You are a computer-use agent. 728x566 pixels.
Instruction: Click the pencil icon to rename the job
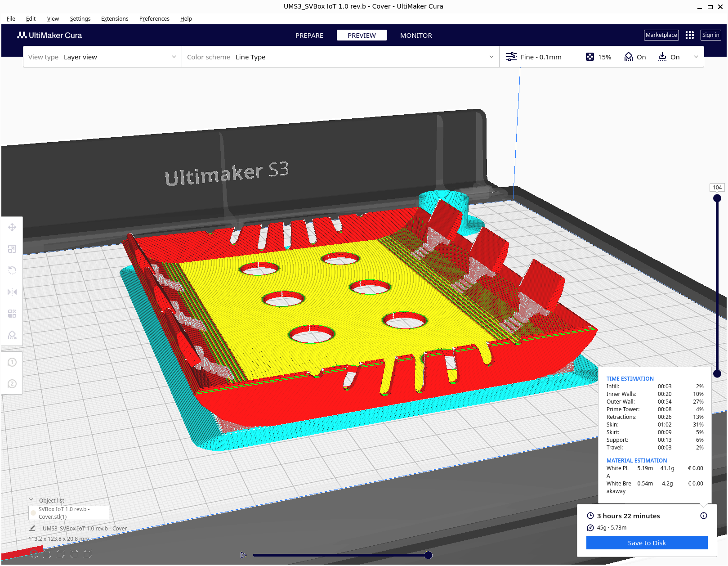32,528
